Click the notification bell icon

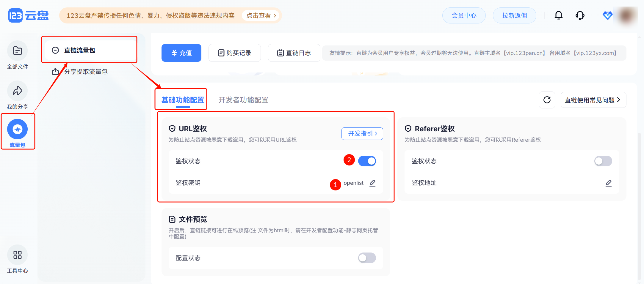558,15
